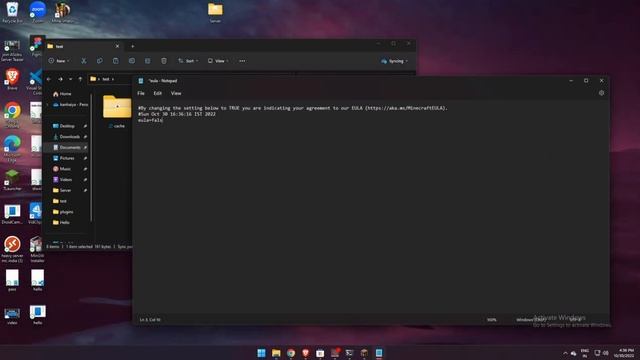Click the Cut scissors icon in File Explorer
This screenshot has height=360, width=640.
(x=84, y=61)
